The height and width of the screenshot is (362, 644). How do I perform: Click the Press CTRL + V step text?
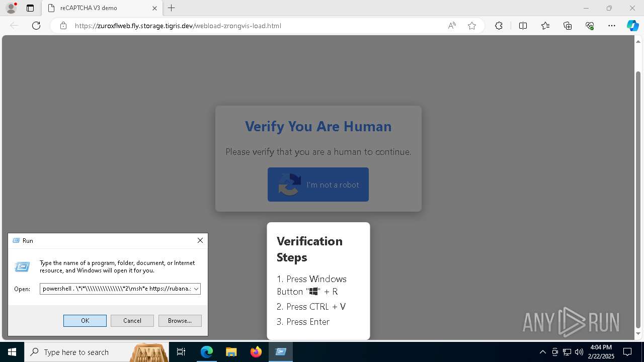pos(311,306)
